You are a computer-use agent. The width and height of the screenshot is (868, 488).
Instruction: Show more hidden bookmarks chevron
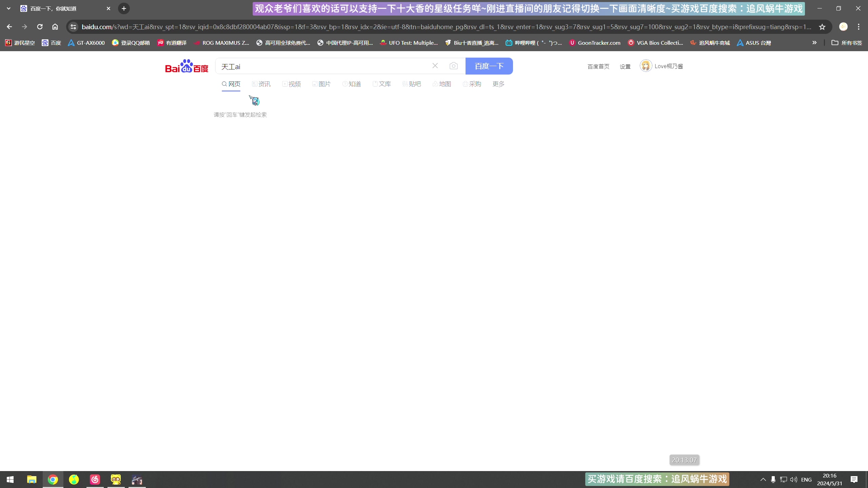[814, 43]
